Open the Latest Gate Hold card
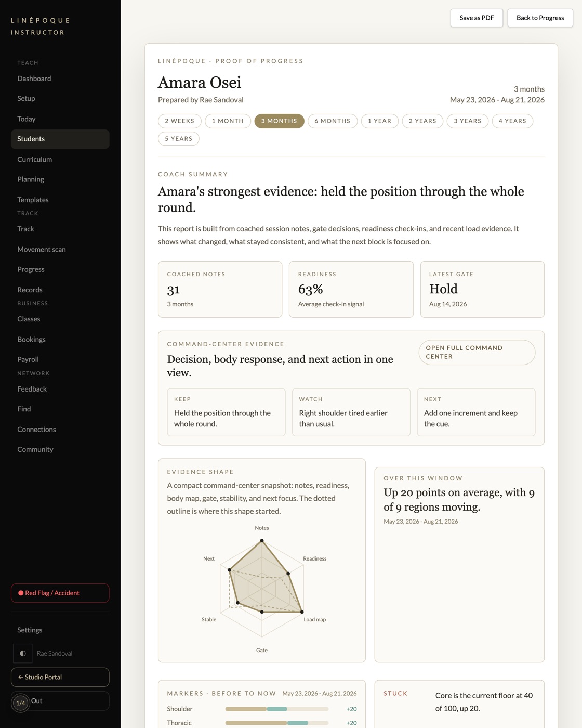 [x=482, y=290]
